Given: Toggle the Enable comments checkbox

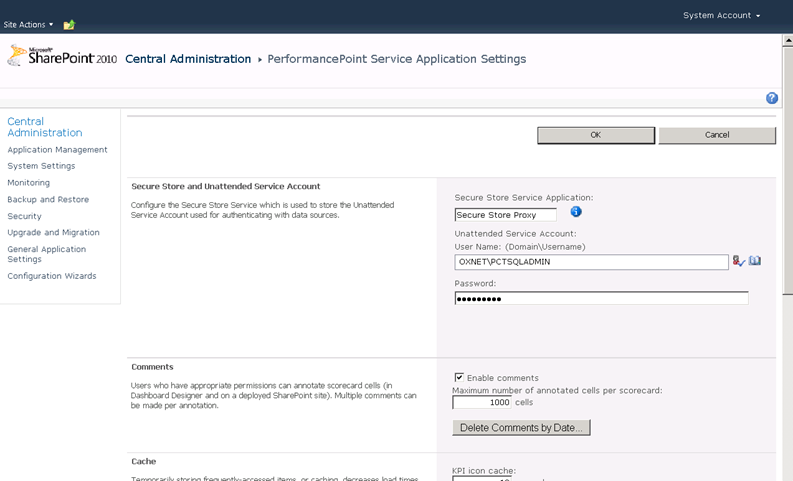Looking at the screenshot, I should (459, 377).
